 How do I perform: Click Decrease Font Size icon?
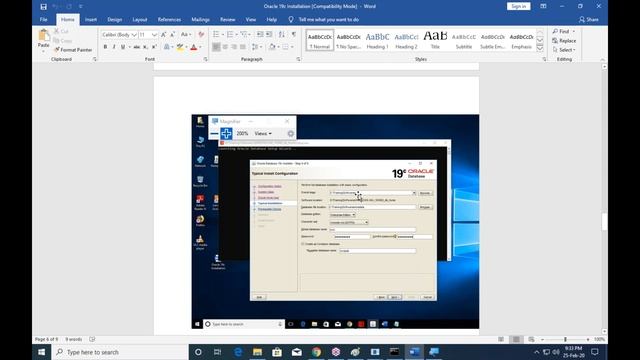point(172,35)
